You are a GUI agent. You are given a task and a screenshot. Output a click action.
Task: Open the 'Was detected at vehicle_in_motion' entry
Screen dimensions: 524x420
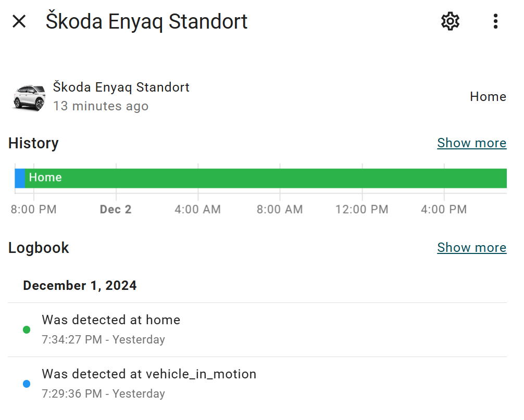coord(149,374)
